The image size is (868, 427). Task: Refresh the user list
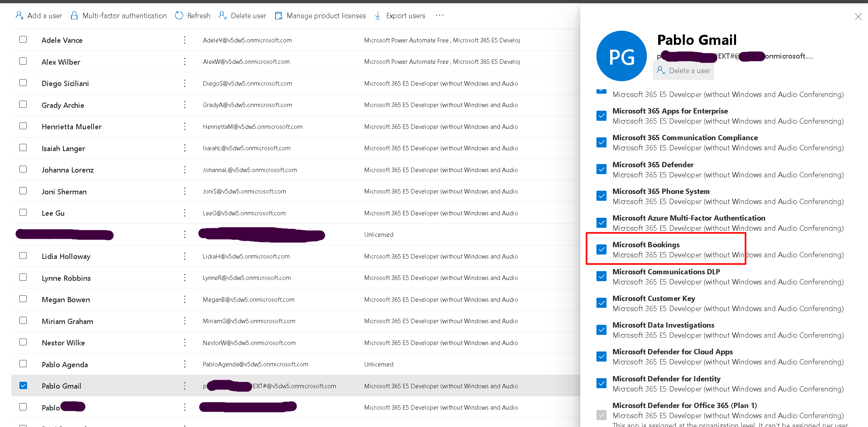tap(193, 15)
